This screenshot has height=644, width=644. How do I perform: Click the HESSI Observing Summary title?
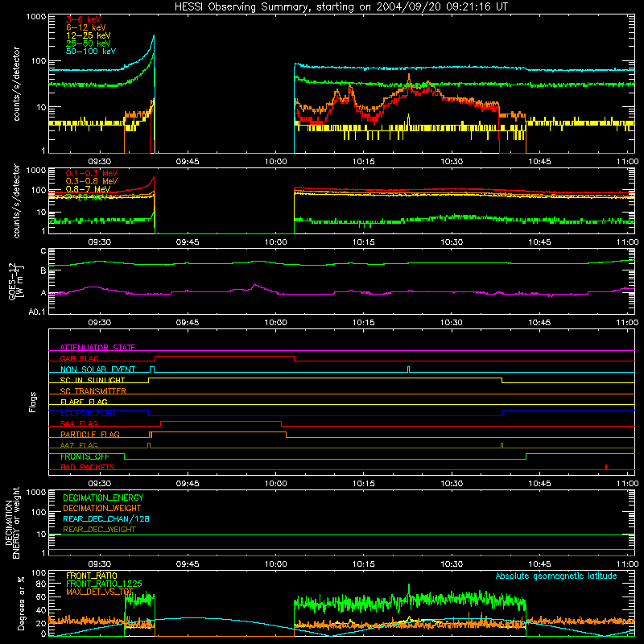[341, 7]
